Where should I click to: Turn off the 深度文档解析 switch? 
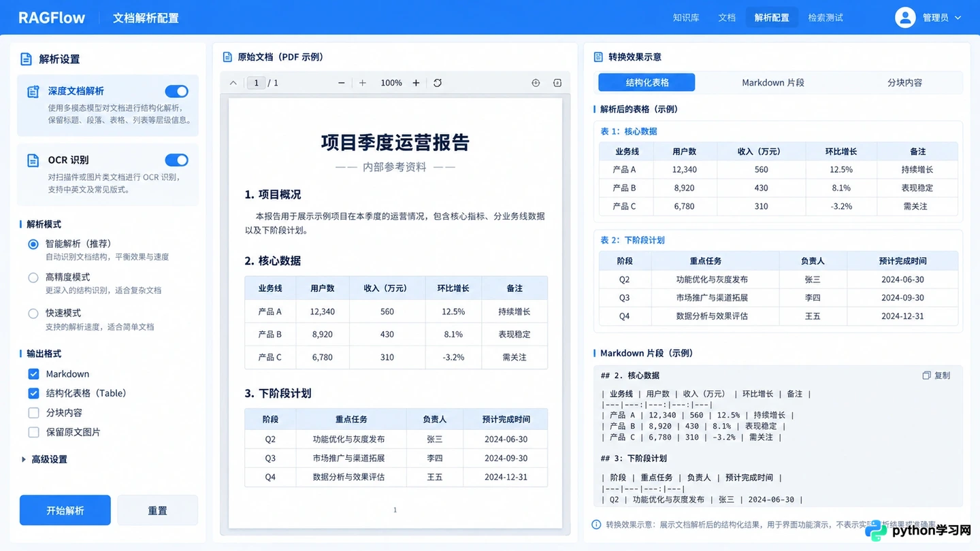tap(176, 91)
